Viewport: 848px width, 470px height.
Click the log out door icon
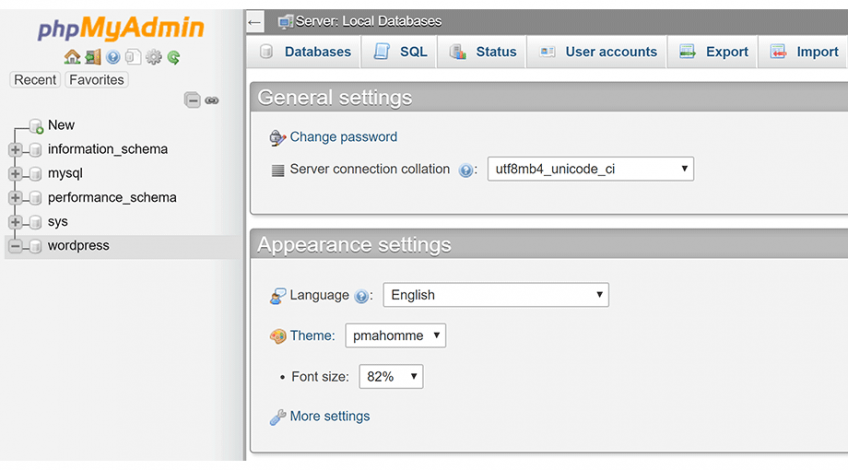[92, 58]
